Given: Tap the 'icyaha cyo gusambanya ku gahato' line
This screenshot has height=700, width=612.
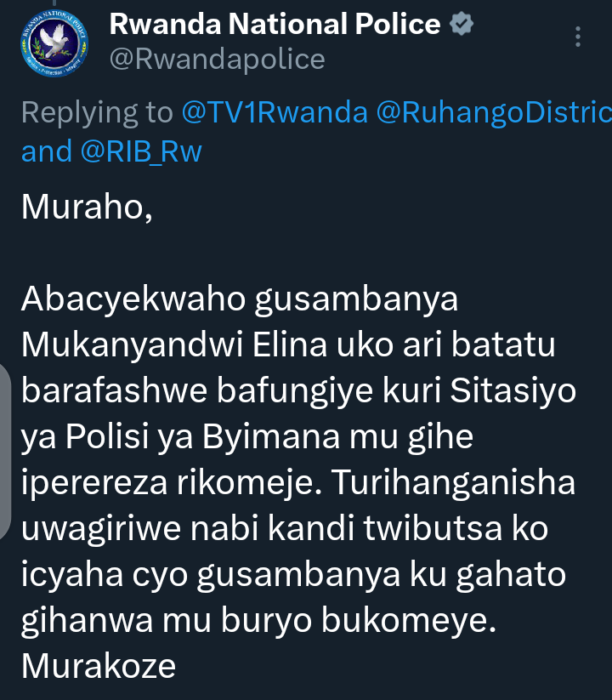Looking at the screenshot, I should (293, 575).
